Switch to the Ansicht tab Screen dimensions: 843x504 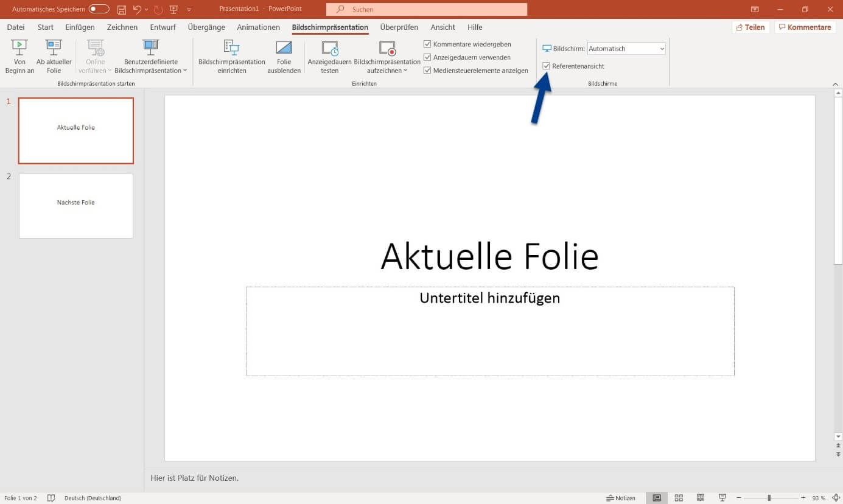click(x=442, y=27)
